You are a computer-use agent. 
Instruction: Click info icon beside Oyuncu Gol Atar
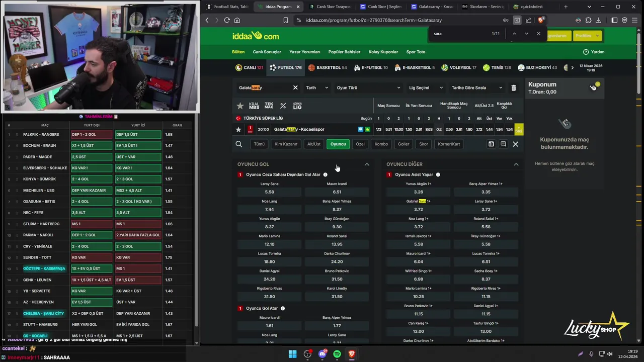pos(283,308)
